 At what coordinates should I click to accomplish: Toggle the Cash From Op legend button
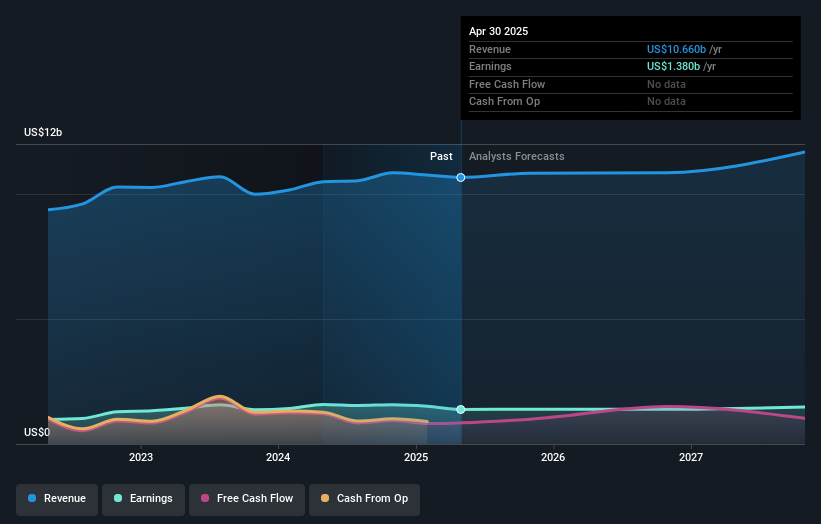tap(364, 499)
